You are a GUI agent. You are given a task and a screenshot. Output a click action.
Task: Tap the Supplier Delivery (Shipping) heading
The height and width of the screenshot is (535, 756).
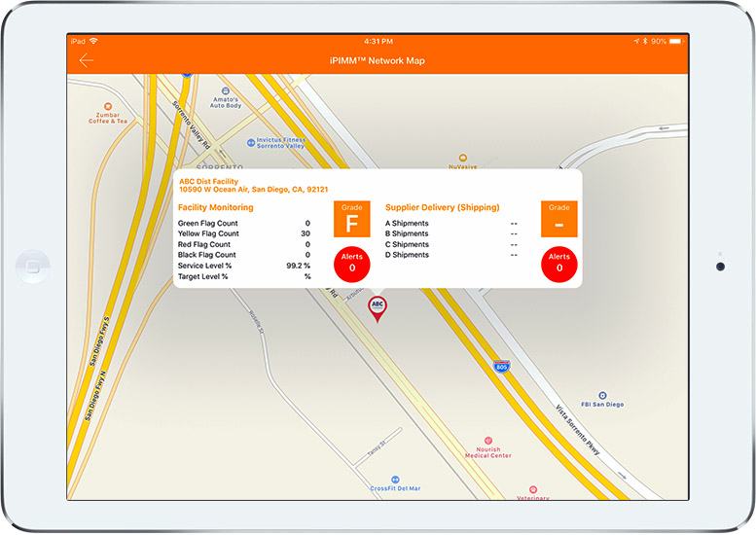[x=442, y=207]
